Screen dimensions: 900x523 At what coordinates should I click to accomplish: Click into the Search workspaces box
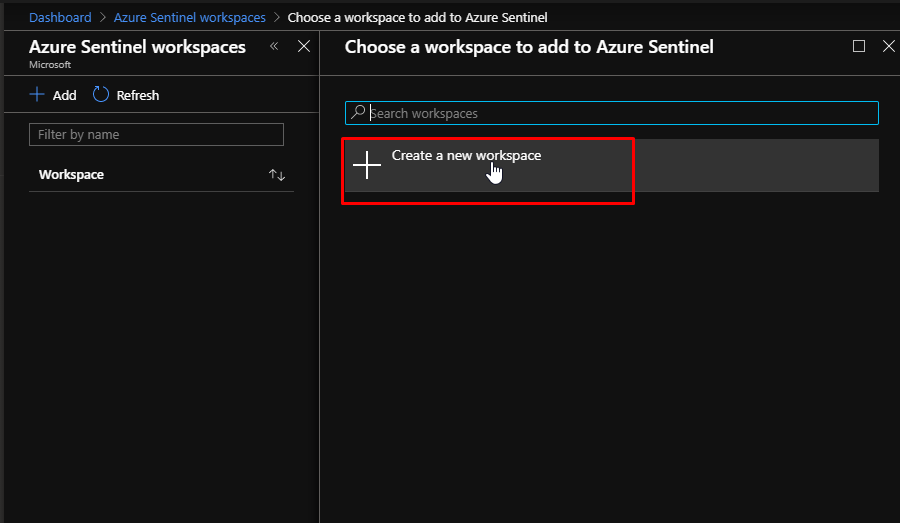(620, 113)
